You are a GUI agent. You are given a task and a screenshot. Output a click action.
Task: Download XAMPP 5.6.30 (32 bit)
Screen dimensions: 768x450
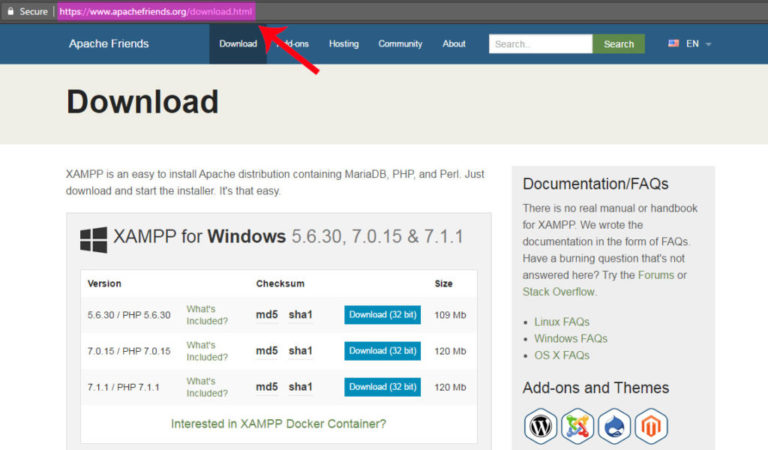(383, 315)
